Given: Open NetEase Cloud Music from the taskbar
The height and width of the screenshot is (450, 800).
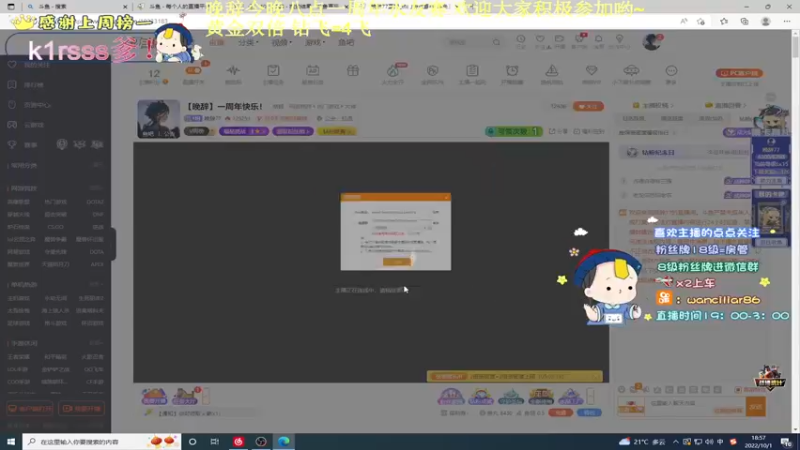Looking at the screenshot, I should click(238, 441).
